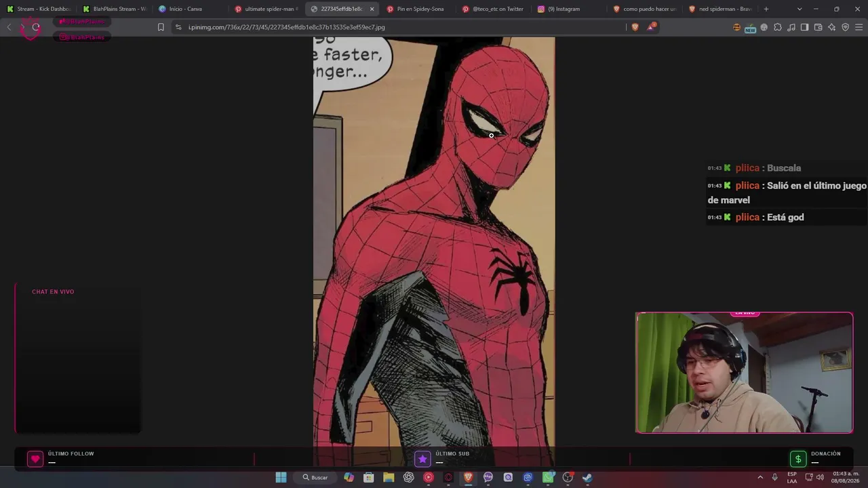The width and height of the screenshot is (868, 488).
Task: Click the extension icon with NEW badge
Action: click(750, 28)
